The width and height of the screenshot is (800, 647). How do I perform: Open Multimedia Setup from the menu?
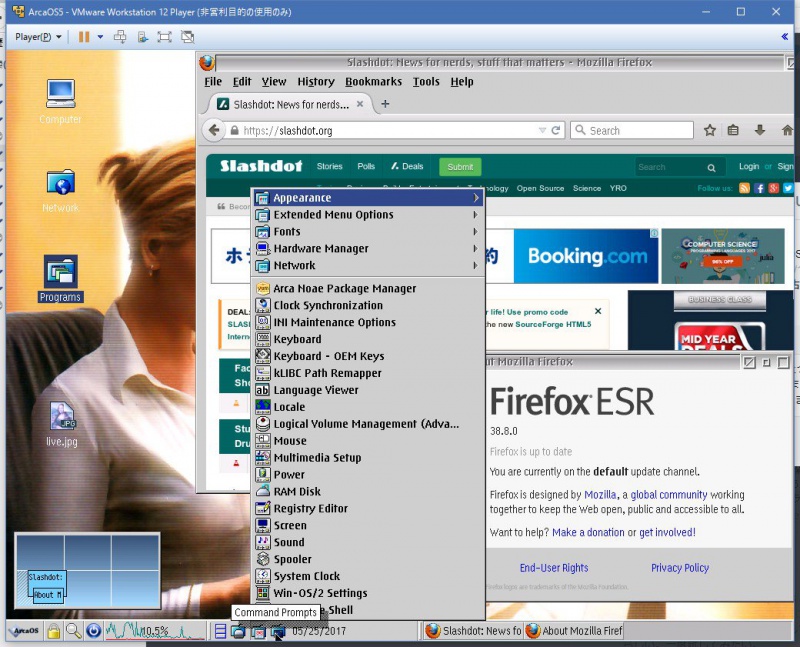point(368,458)
